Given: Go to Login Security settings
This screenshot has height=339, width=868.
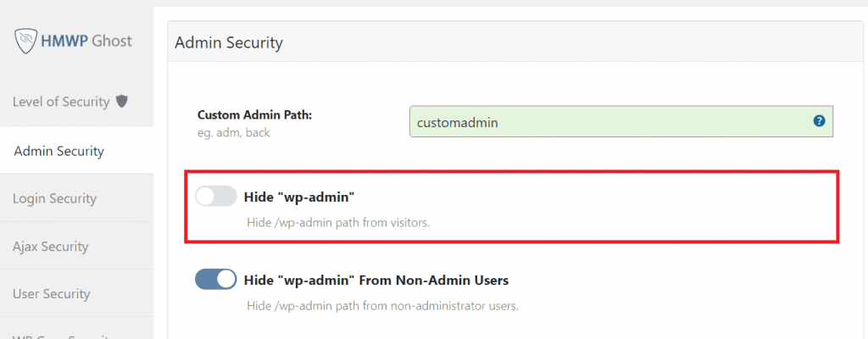Looking at the screenshot, I should point(55,198).
